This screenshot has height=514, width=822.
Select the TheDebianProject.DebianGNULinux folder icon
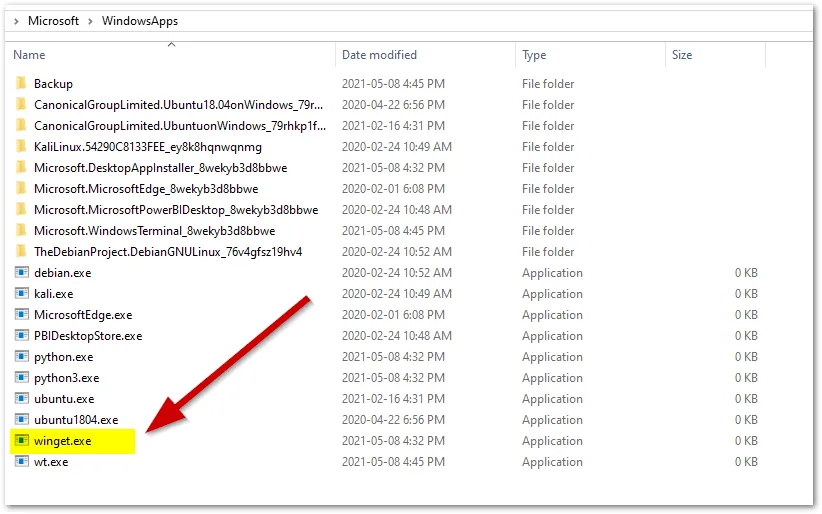click(21, 251)
